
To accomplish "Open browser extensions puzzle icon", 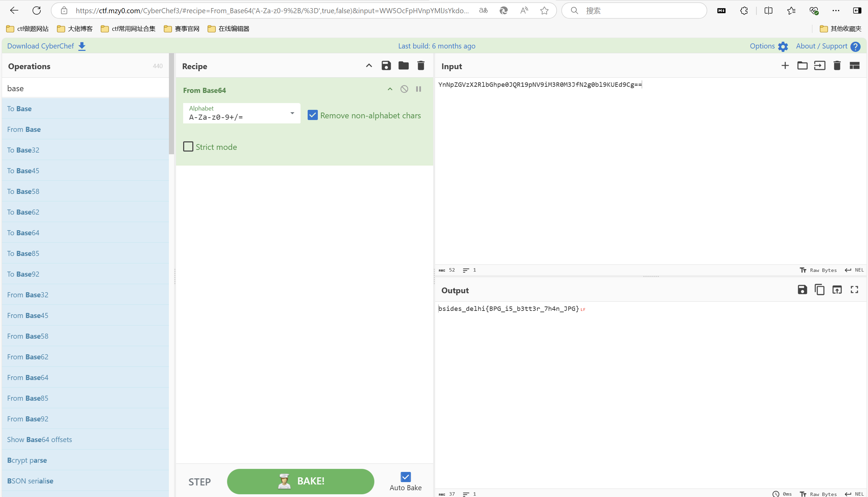I will pos(744,11).
